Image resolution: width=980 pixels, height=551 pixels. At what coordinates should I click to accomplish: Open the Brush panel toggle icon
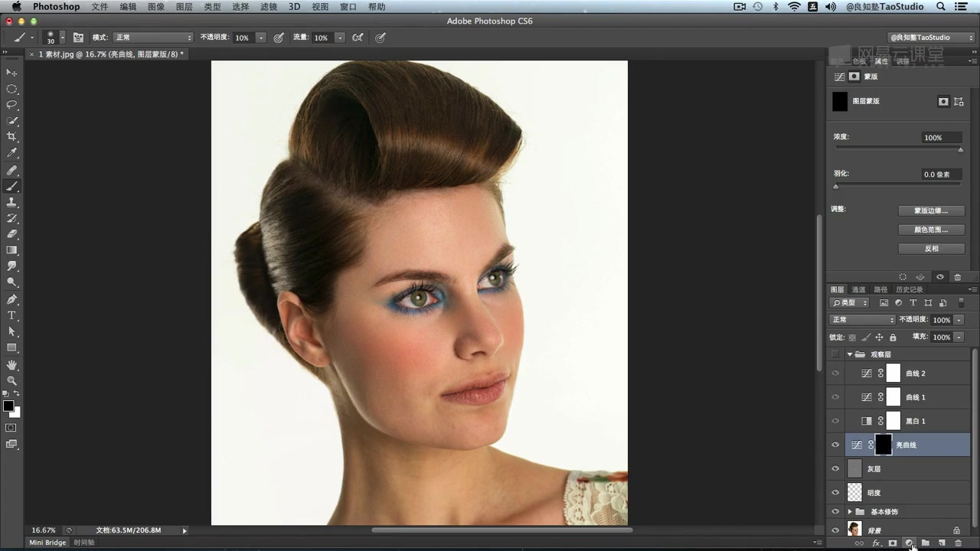(x=78, y=37)
